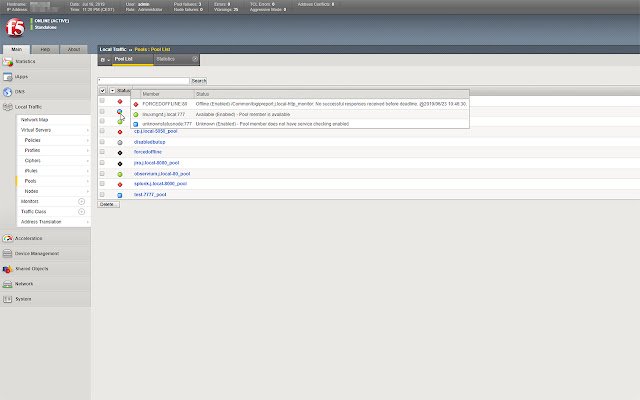Open the disabledbutup pool link
This screenshot has height=400, width=640.
[x=149, y=142]
